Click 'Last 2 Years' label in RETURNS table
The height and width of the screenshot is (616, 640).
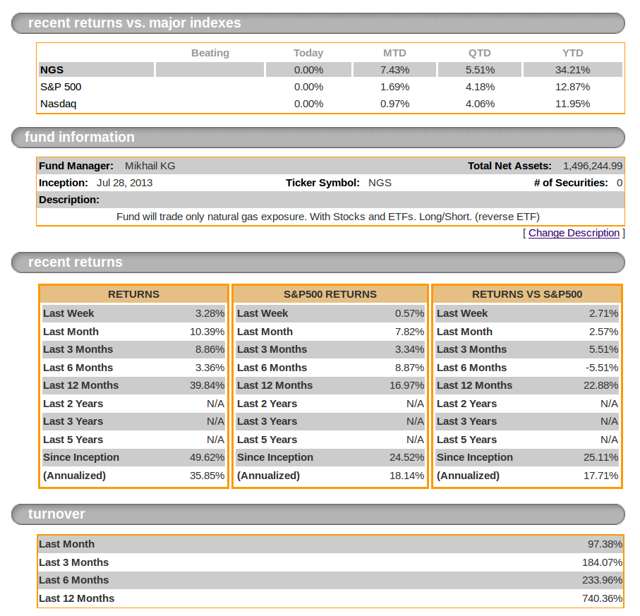point(73,404)
